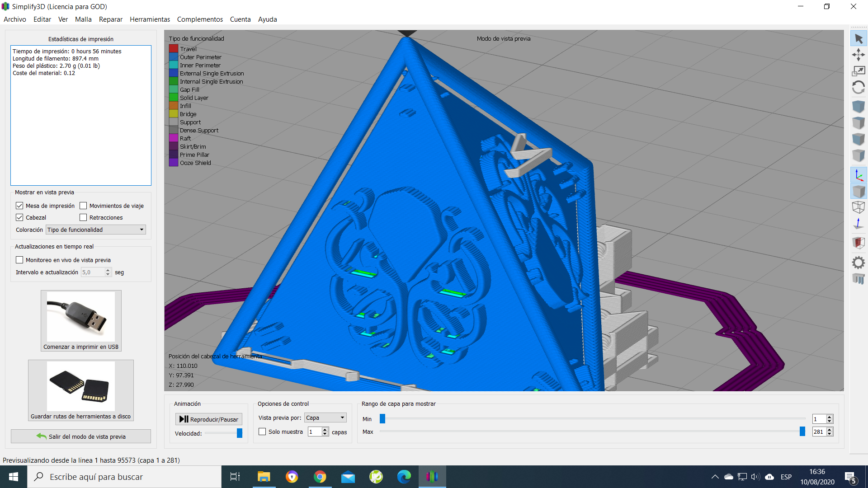Image resolution: width=868 pixels, height=488 pixels.
Task: Show surface normals
Action: tap(859, 224)
